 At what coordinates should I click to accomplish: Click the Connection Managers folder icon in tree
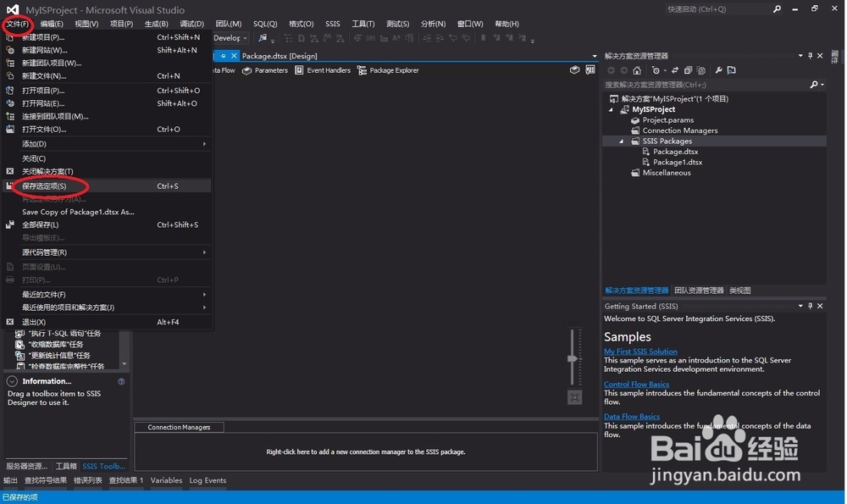(635, 130)
